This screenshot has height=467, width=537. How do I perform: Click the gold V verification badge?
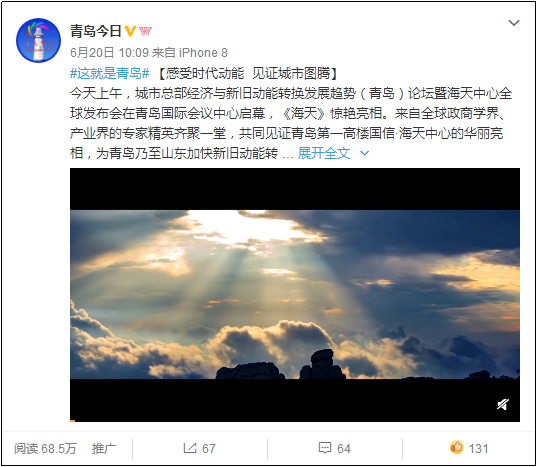[x=130, y=31]
